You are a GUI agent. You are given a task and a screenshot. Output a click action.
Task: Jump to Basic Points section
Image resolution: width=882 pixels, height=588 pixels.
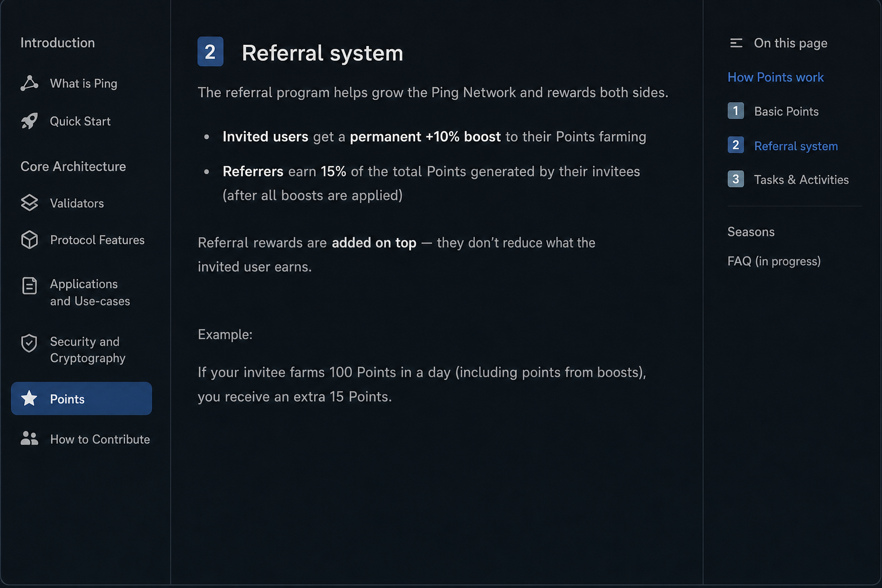(786, 111)
